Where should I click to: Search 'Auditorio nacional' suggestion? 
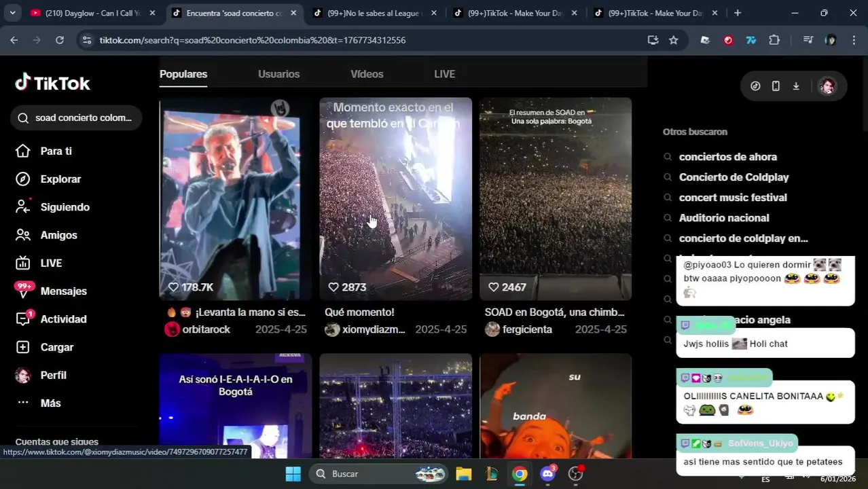724,218
